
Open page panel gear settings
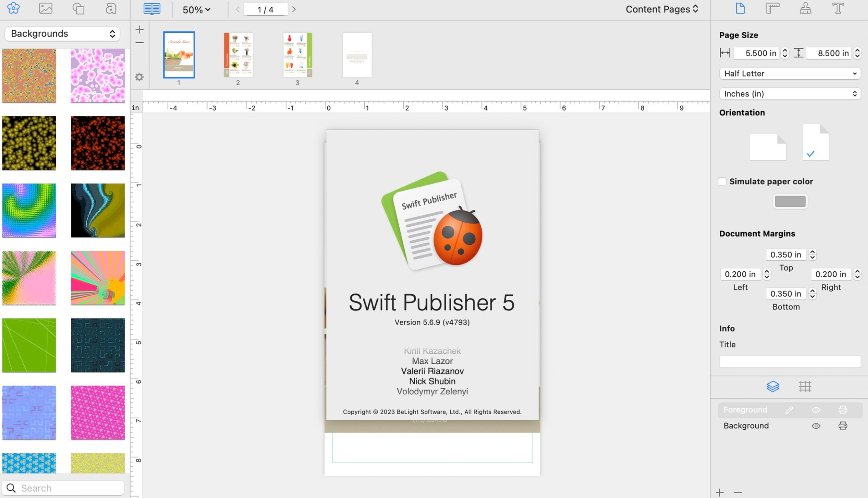click(139, 77)
